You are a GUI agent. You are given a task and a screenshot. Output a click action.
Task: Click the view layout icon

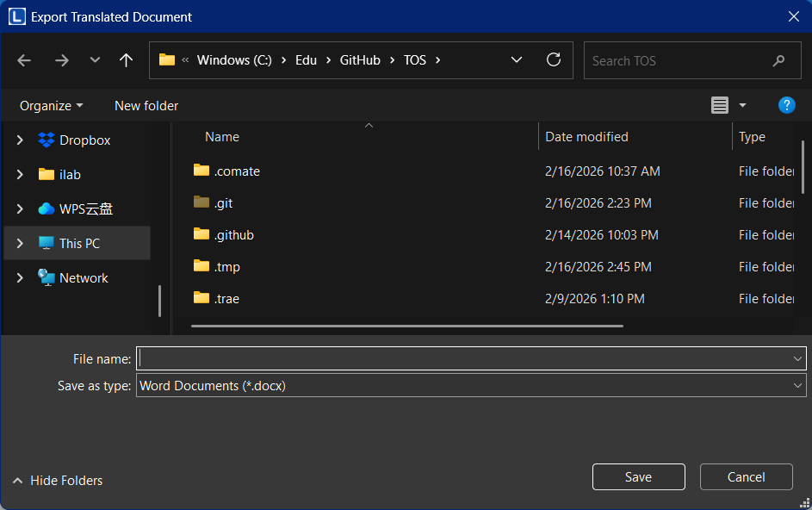coord(720,105)
